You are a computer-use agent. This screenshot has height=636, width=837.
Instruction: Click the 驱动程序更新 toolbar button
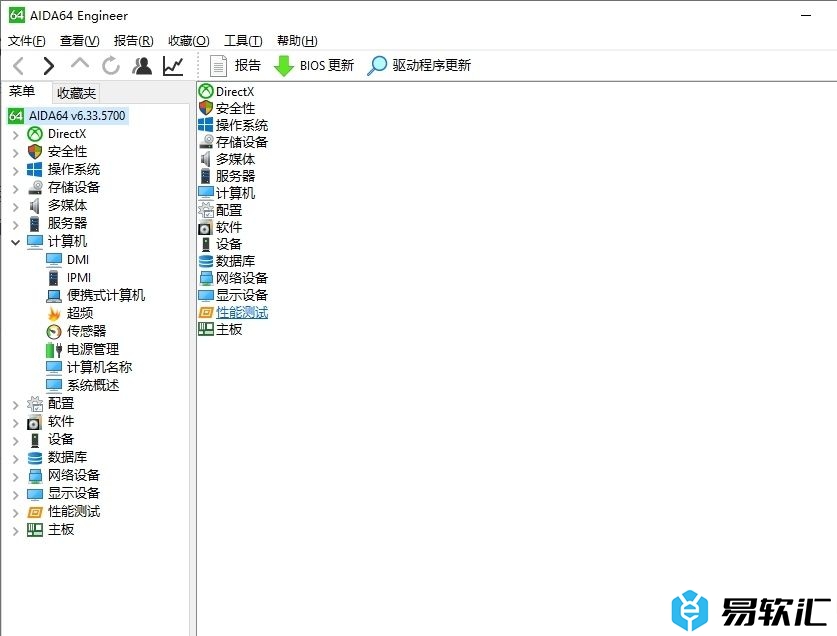419,66
